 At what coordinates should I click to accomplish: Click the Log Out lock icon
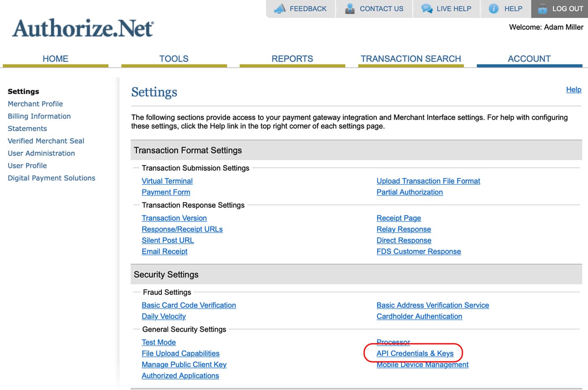click(x=543, y=8)
